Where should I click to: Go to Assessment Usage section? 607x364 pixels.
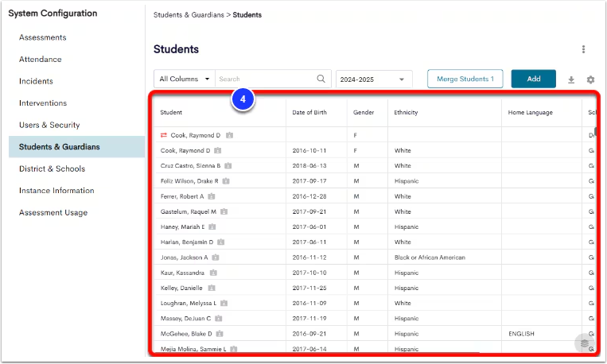pos(53,212)
